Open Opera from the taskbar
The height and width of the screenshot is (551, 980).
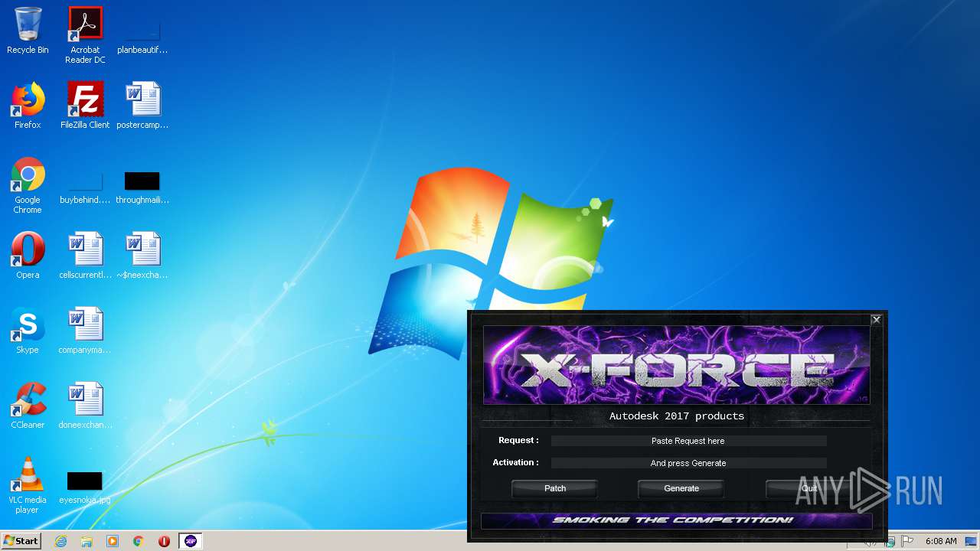(x=164, y=541)
